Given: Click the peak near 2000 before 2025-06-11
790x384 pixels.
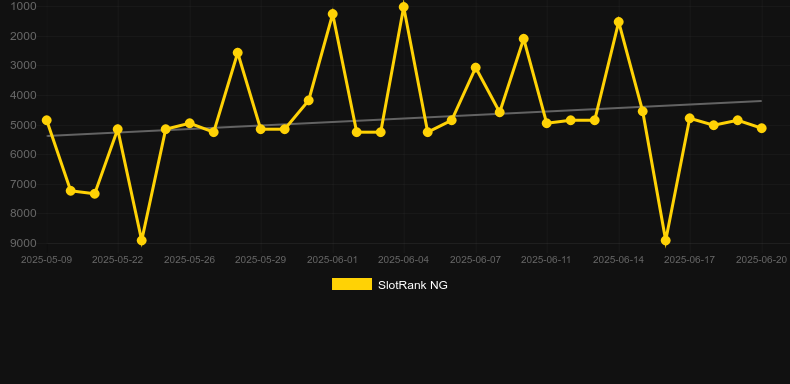Looking at the screenshot, I should 523,39.
